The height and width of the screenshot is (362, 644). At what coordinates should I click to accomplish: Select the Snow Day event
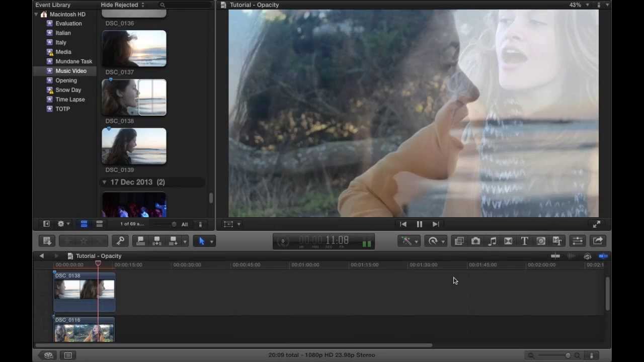tap(68, 90)
